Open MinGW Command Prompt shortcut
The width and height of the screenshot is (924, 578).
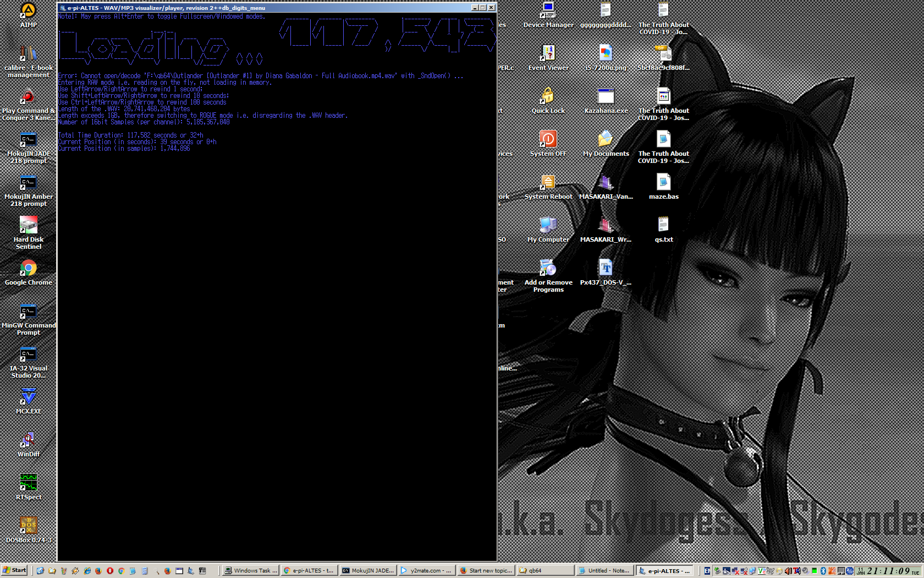click(x=28, y=319)
